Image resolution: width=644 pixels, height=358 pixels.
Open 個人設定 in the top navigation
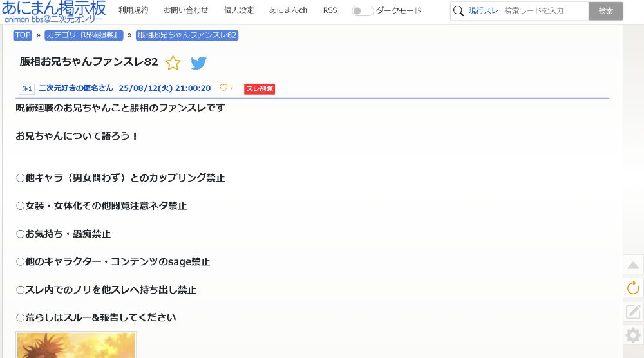pos(238,10)
